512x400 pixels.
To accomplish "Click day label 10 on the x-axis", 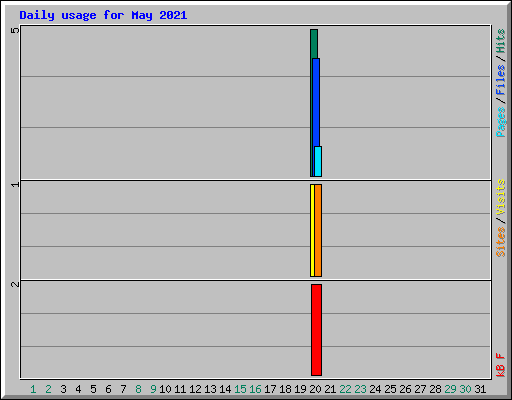I will pyautogui.click(x=165, y=389).
